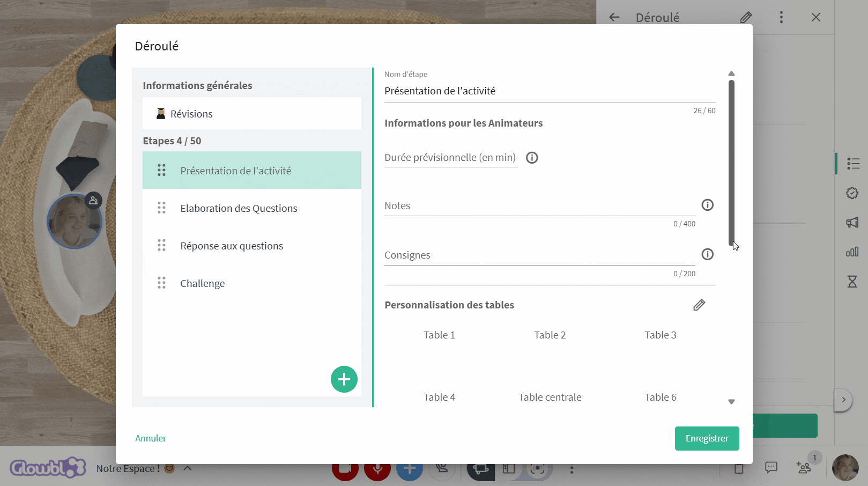Expand the Notre Espace menu chevron

tap(188, 468)
